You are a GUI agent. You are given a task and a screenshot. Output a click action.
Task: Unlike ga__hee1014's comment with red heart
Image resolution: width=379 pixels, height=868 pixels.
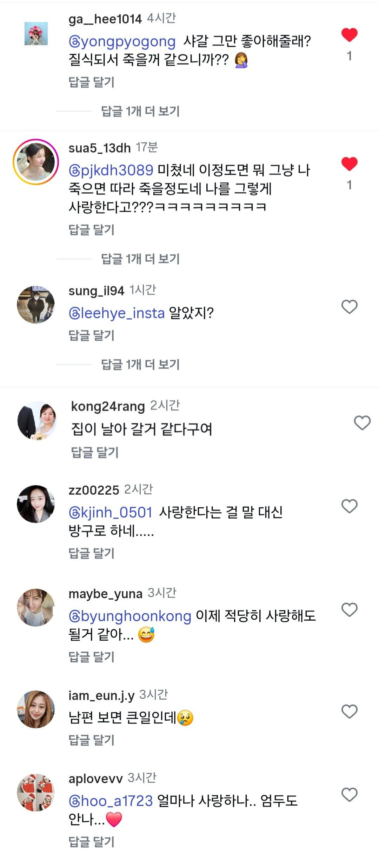tap(349, 35)
